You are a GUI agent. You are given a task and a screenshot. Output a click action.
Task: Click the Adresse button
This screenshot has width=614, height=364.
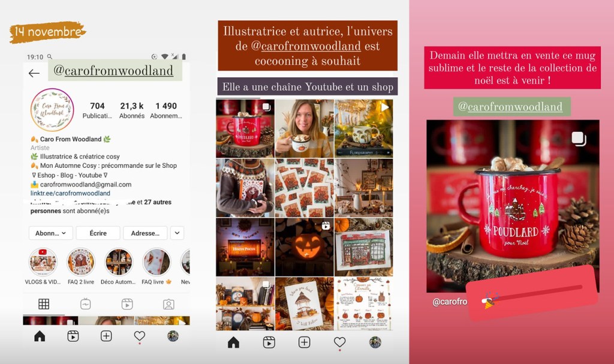pyautogui.click(x=145, y=233)
